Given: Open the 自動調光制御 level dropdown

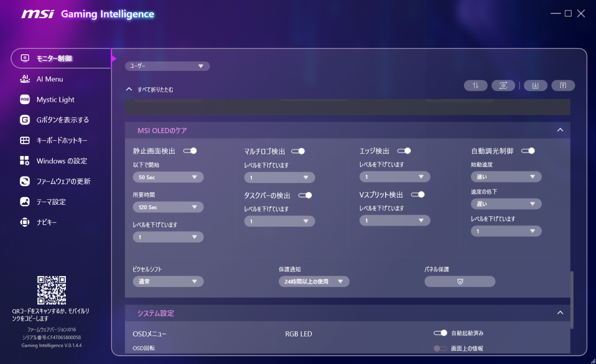Looking at the screenshot, I should [x=506, y=231].
